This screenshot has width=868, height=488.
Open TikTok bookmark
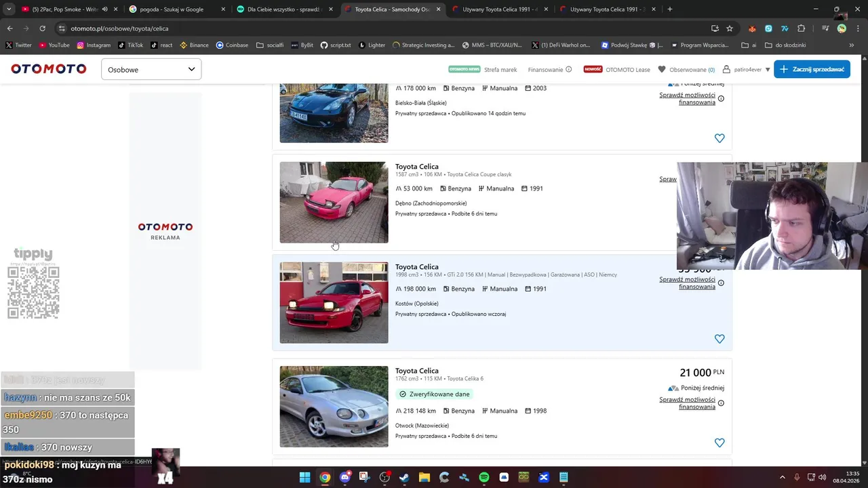130,45
